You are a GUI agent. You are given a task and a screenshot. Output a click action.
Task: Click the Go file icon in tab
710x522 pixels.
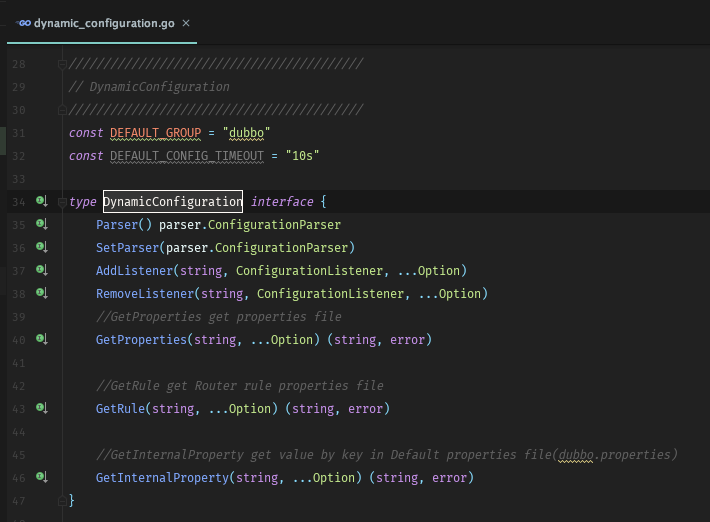(x=24, y=23)
